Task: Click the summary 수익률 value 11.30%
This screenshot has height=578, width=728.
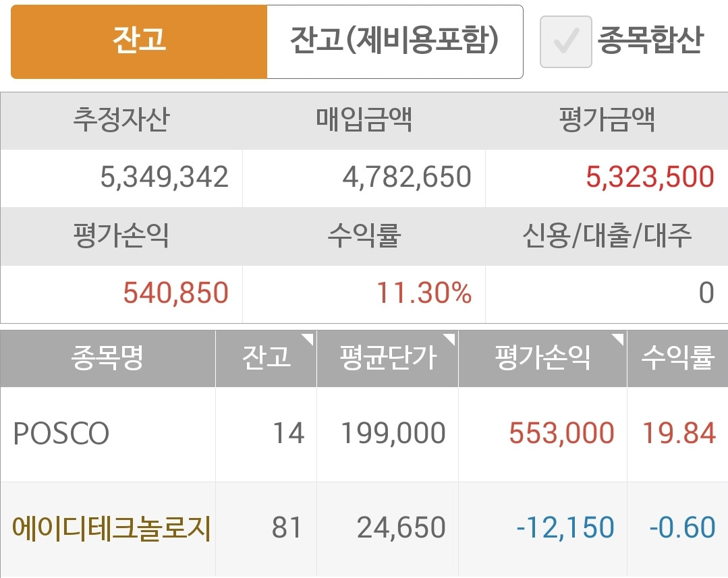Action: tap(424, 293)
